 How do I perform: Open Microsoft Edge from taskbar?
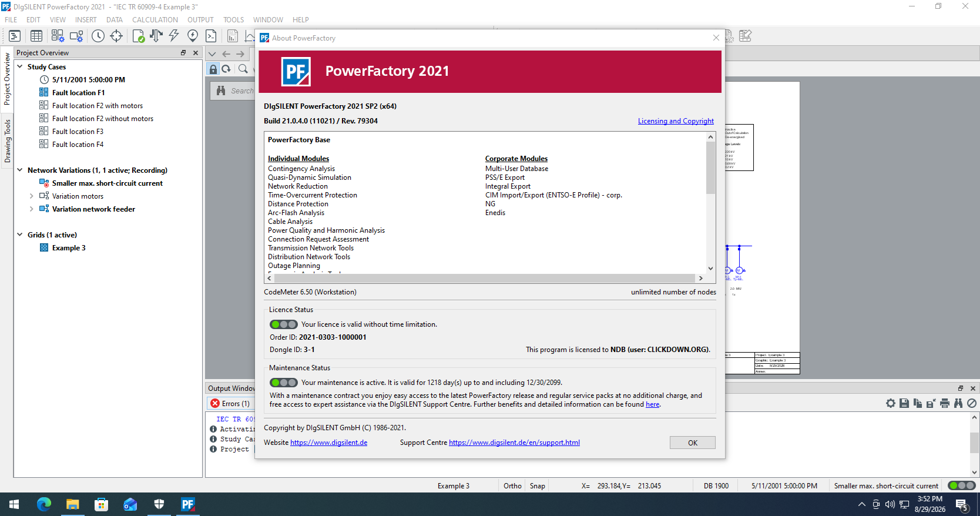coord(44,504)
